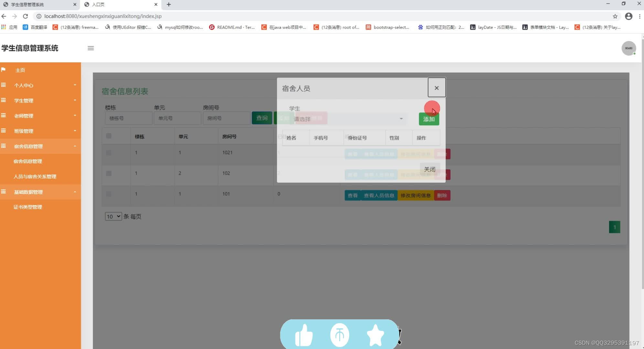Click 修改房间信息 for room 101
644x349 pixels.
click(x=416, y=196)
